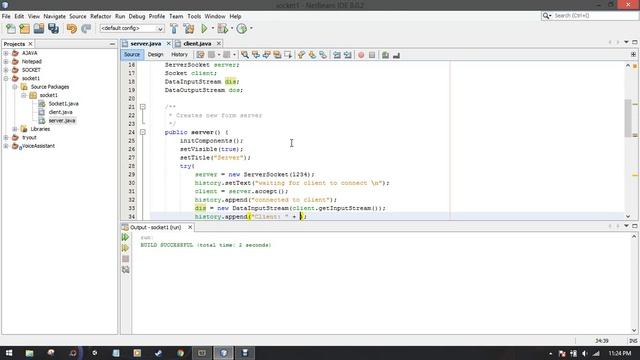The width and height of the screenshot is (640, 360).
Task: Open the Tools menu
Action: tap(194, 16)
